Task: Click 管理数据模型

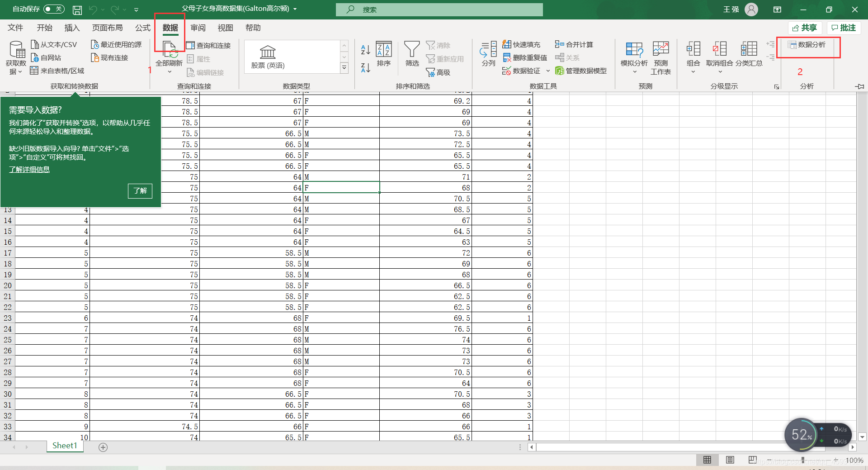Action: (581, 71)
